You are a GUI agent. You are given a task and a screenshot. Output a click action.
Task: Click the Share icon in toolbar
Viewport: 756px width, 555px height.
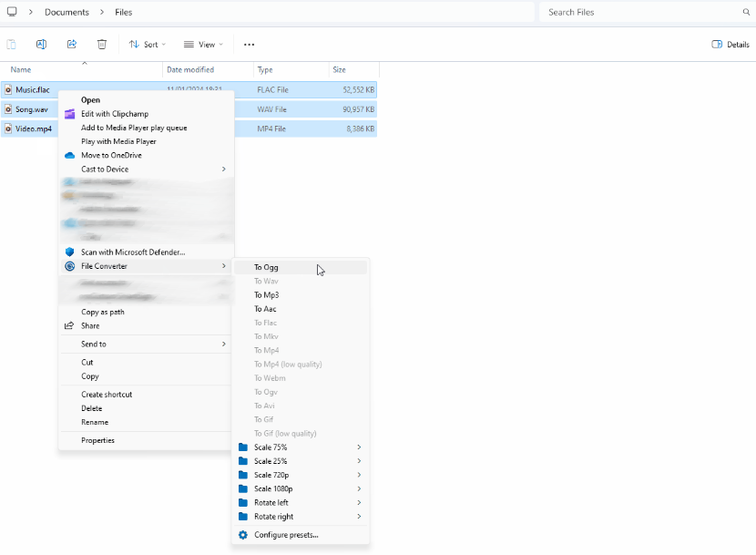point(72,44)
